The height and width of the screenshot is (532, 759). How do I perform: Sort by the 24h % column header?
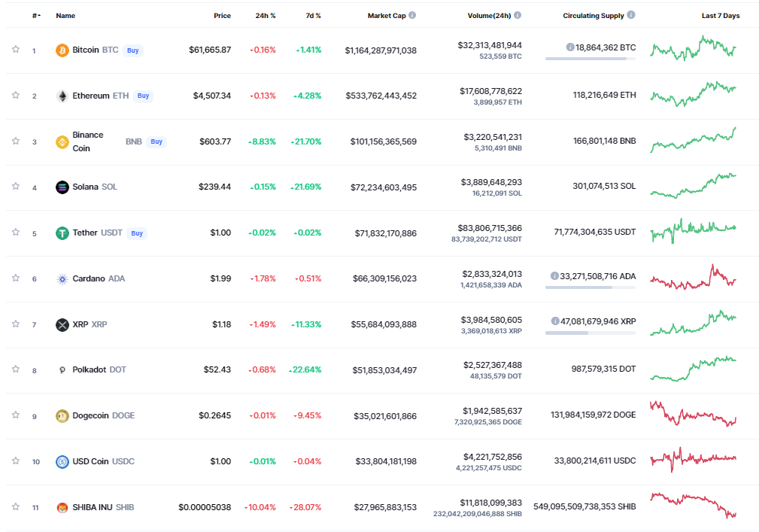[x=265, y=16]
